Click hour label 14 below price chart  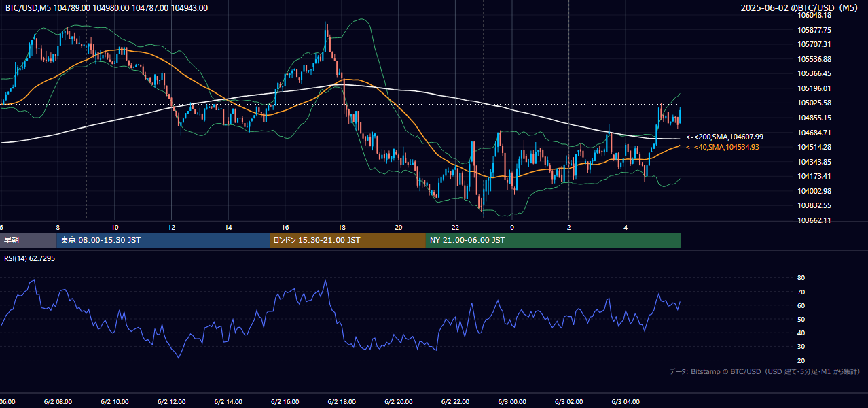(x=228, y=227)
